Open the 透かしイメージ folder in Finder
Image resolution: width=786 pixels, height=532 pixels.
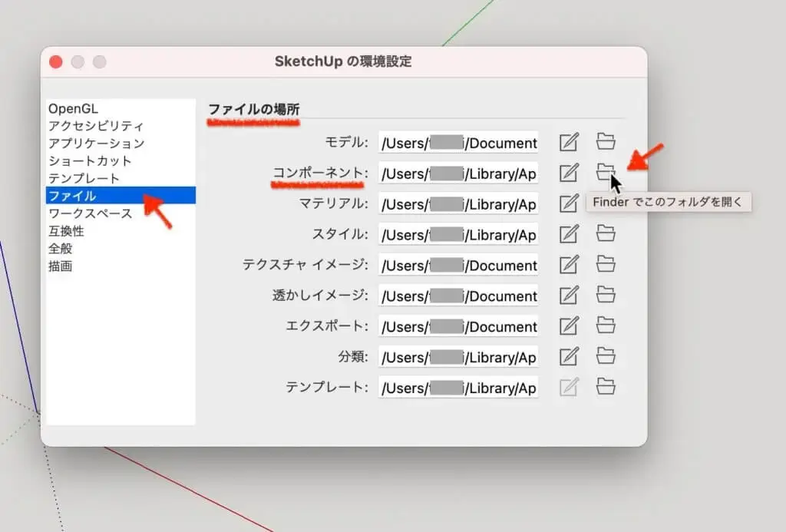click(606, 294)
